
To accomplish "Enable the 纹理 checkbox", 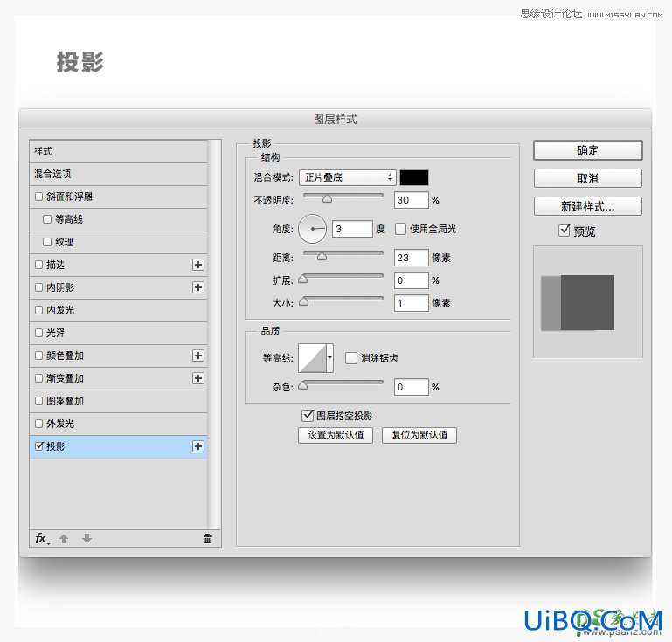I will coord(47,242).
